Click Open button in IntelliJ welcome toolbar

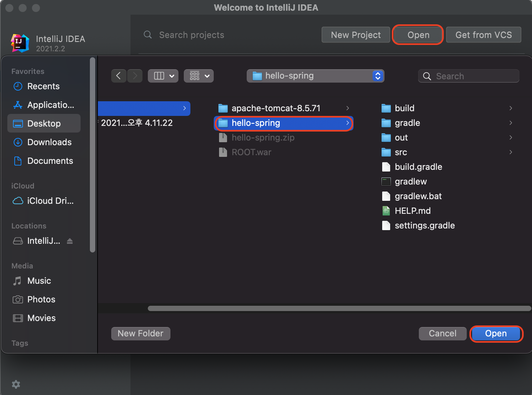pyautogui.click(x=418, y=35)
